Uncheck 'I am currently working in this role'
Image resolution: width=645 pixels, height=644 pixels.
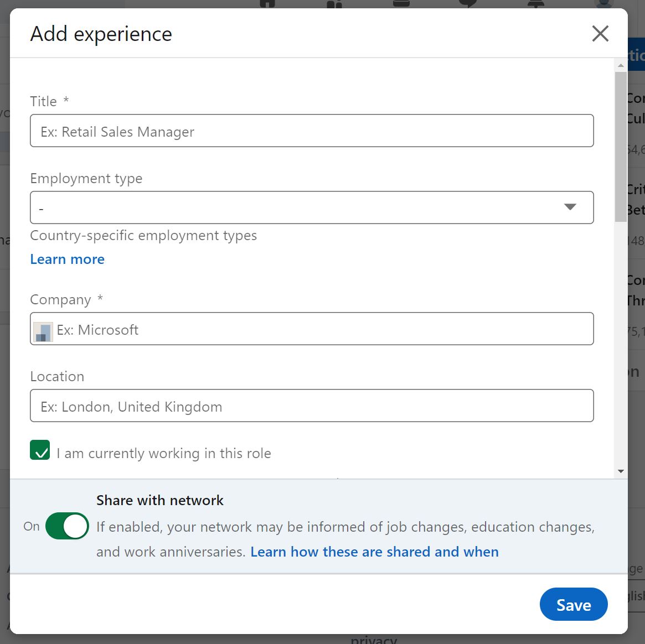pyautogui.click(x=40, y=450)
